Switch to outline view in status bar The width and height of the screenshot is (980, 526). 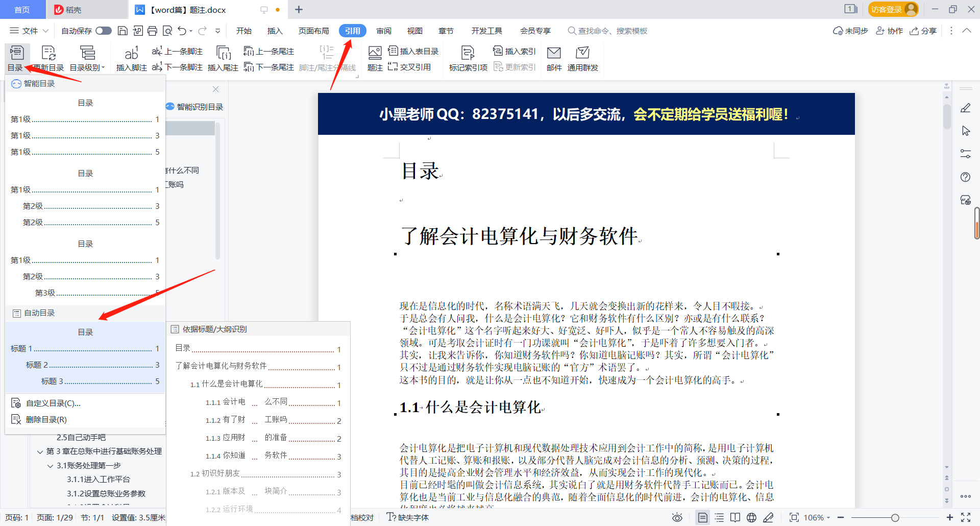(719, 517)
